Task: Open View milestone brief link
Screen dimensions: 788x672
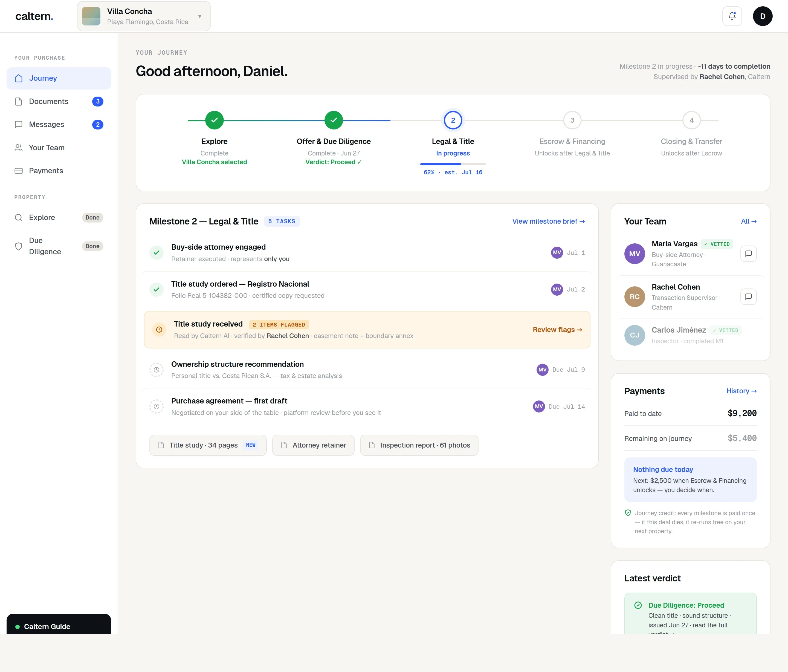Action: point(548,221)
